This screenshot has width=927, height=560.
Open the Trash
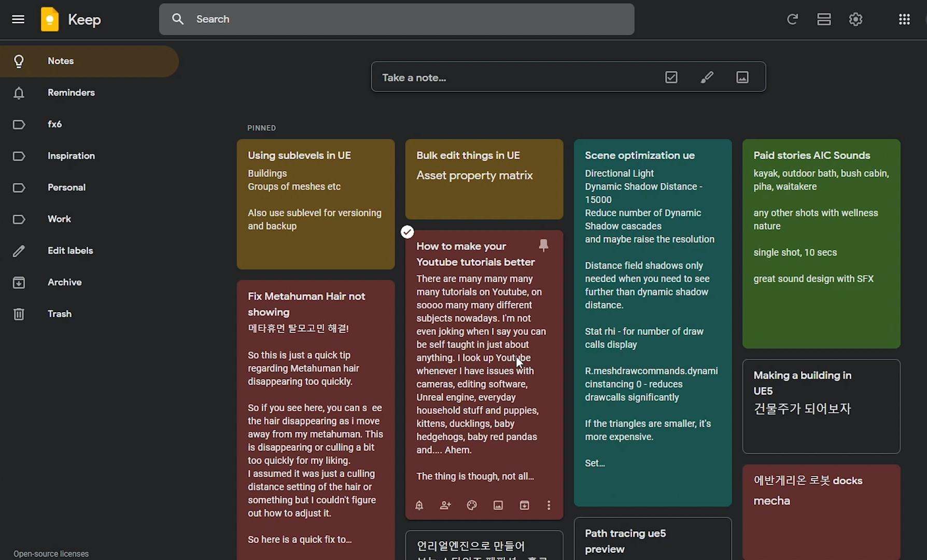click(x=89, y=314)
